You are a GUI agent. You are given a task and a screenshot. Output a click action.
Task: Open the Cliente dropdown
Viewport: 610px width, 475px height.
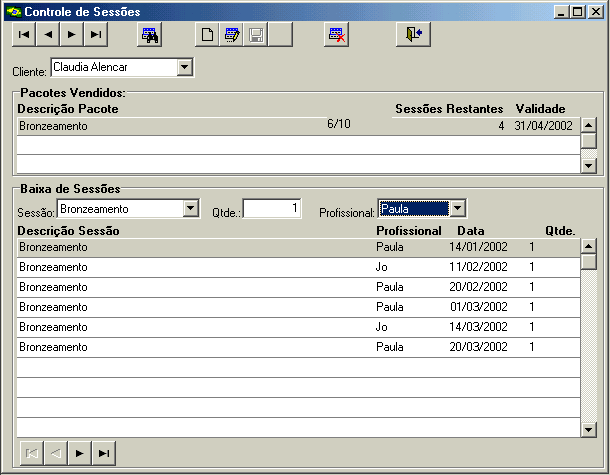coord(184,68)
